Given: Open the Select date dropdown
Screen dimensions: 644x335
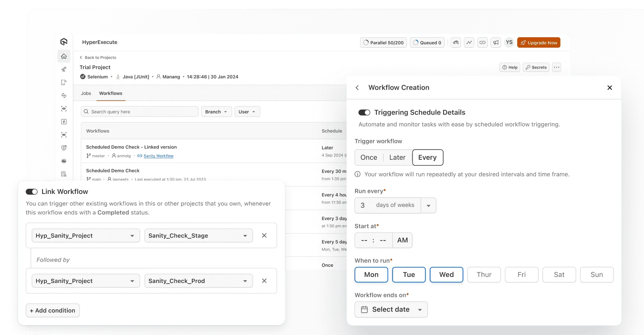Looking at the screenshot, I should click(x=391, y=310).
